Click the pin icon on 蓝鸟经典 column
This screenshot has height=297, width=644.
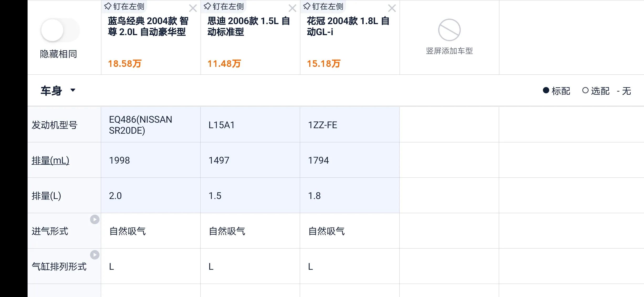coord(107,6)
